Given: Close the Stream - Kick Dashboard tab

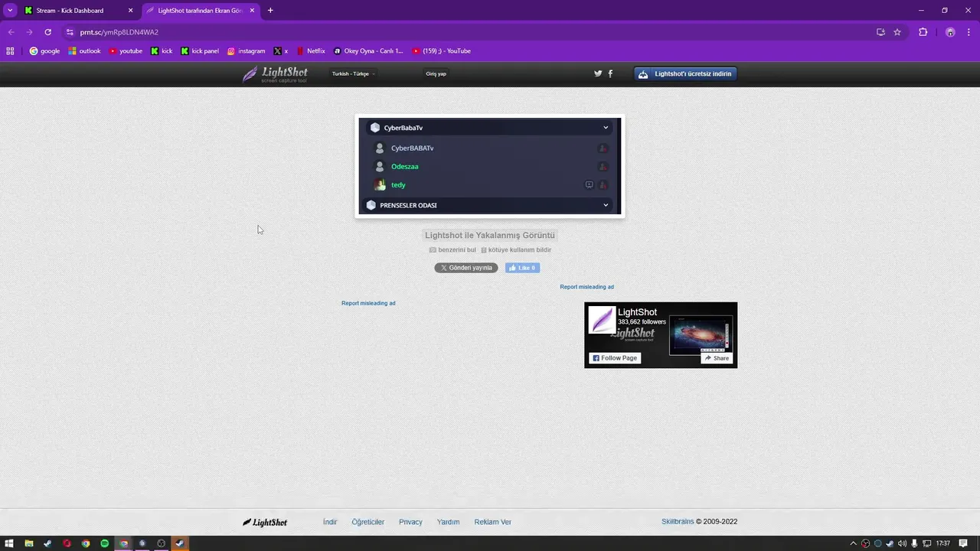Looking at the screenshot, I should [x=130, y=11].
